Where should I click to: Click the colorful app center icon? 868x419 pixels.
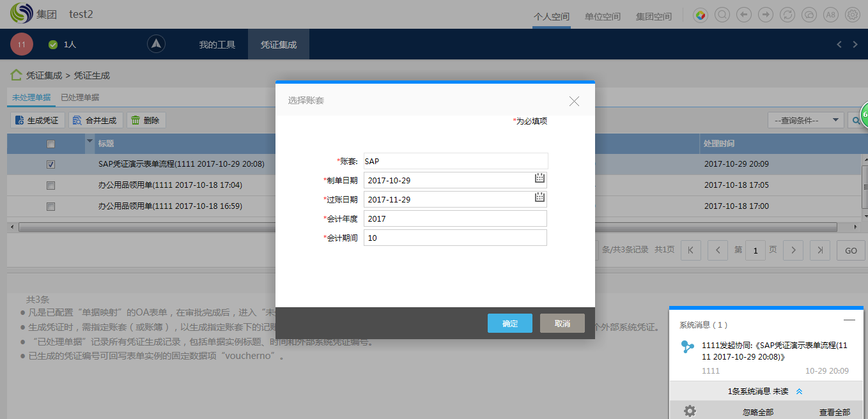pyautogui.click(x=701, y=15)
